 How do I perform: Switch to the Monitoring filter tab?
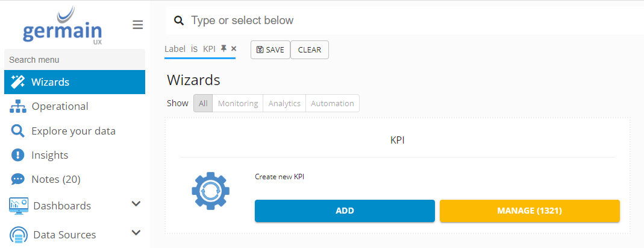[x=238, y=103]
